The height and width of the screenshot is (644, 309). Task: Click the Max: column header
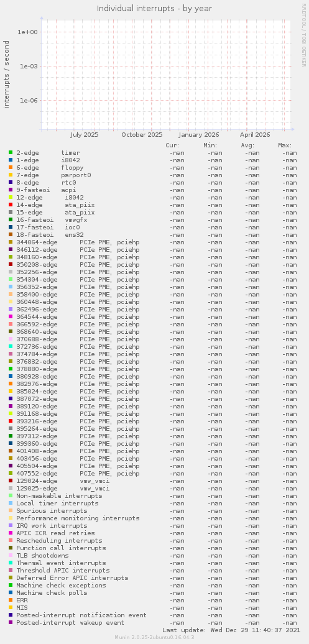click(x=285, y=145)
